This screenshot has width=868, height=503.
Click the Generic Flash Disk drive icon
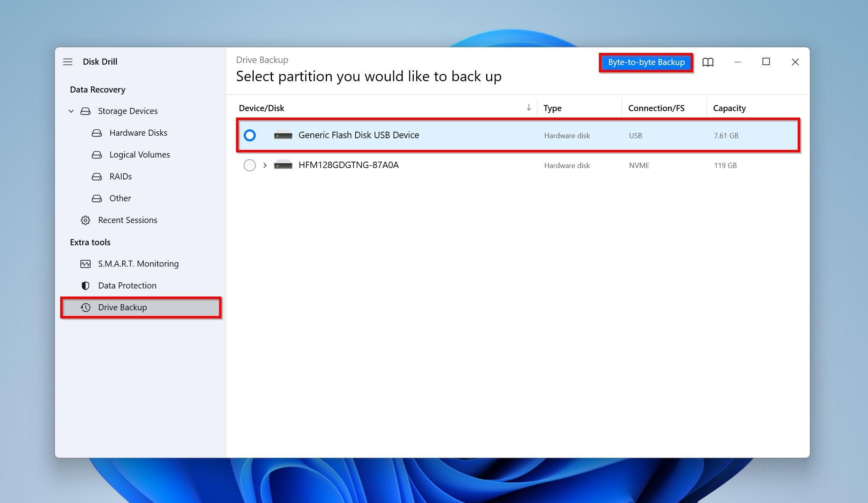[283, 135]
